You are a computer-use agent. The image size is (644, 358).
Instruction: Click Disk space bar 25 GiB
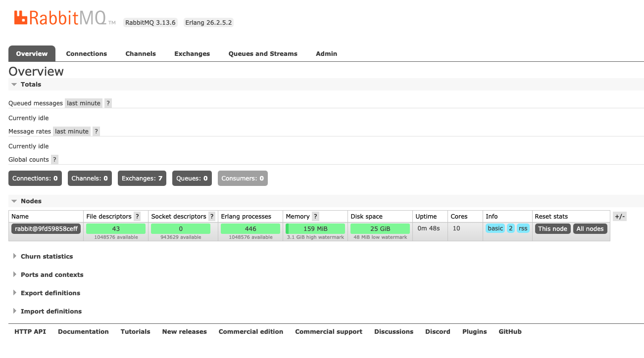pos(380,229)
